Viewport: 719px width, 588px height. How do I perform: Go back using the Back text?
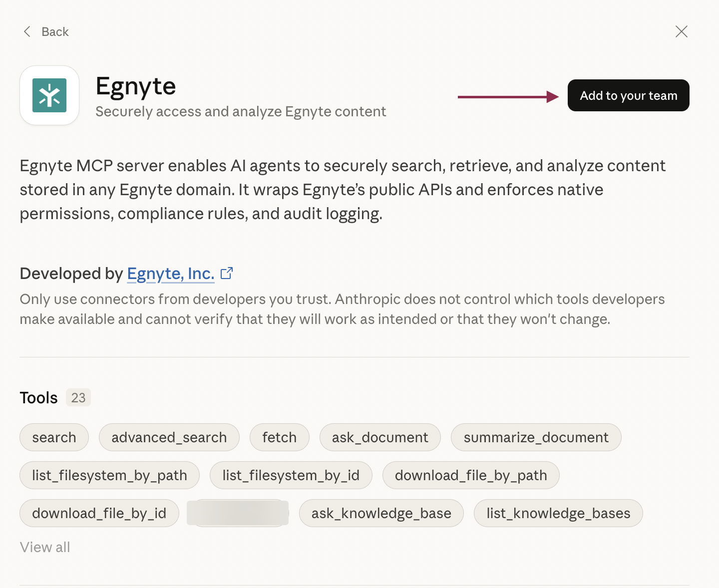(x=55, y=31)
